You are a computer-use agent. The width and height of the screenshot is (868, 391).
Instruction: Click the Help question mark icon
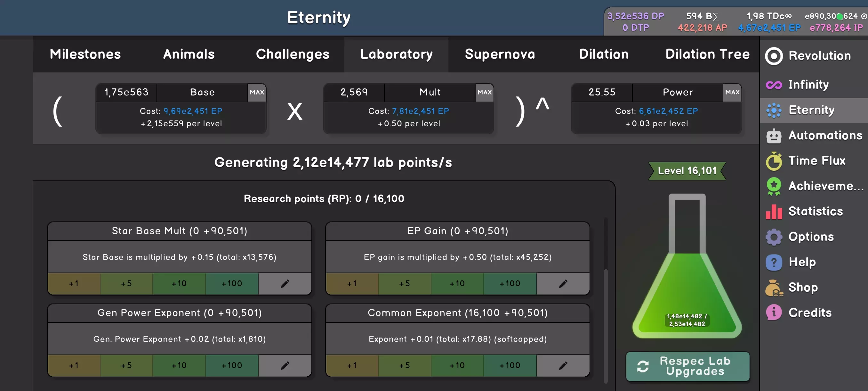tap(774, 262)
